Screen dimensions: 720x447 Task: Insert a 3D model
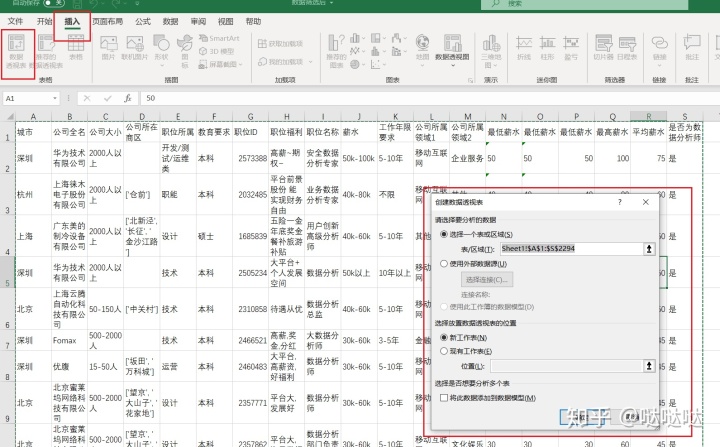pyautogui.click(x=216, y=51)
